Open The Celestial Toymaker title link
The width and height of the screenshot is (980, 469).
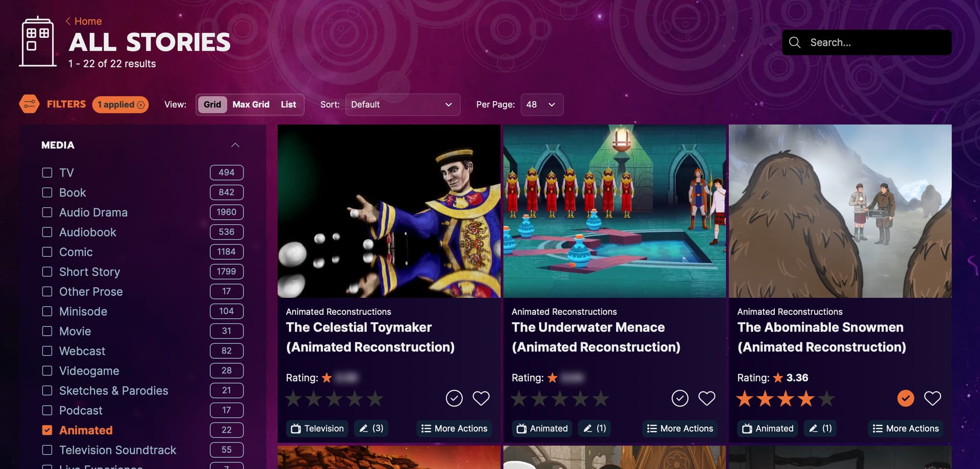coord(370,337)
